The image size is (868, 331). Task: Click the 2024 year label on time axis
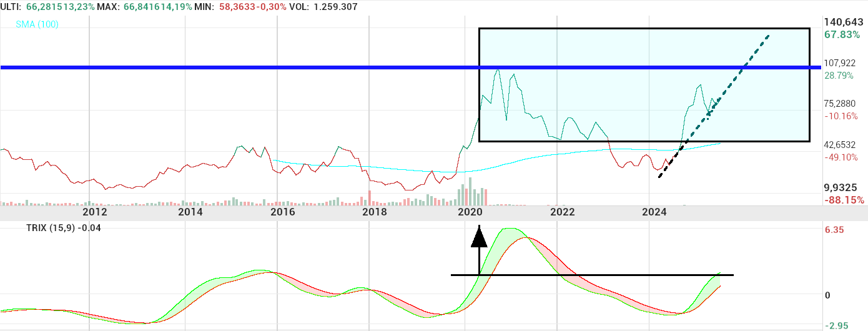[655, 212]
